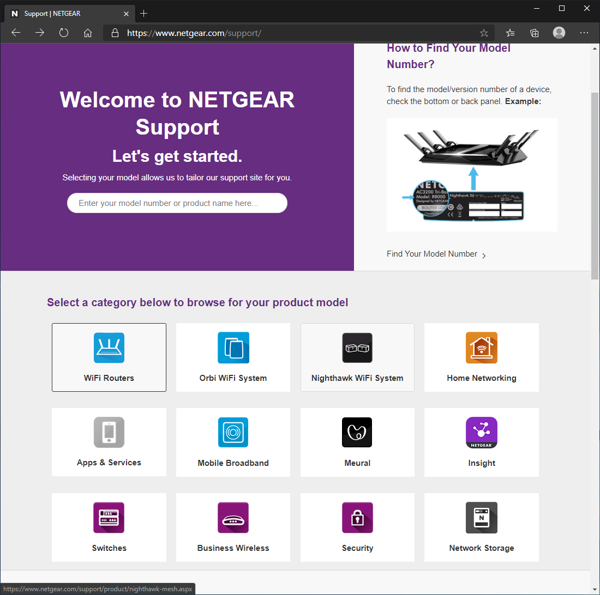Open the WiFi Routers category icon
The image size is (600, 595).
[109, 347]
